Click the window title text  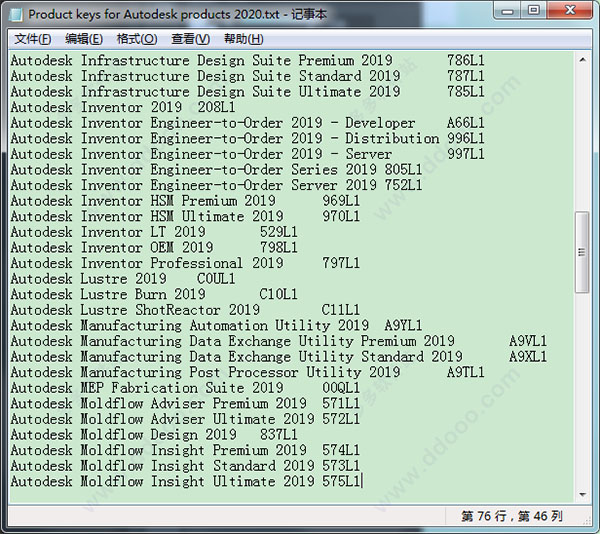pyautogui.click(x=177, y=15)
